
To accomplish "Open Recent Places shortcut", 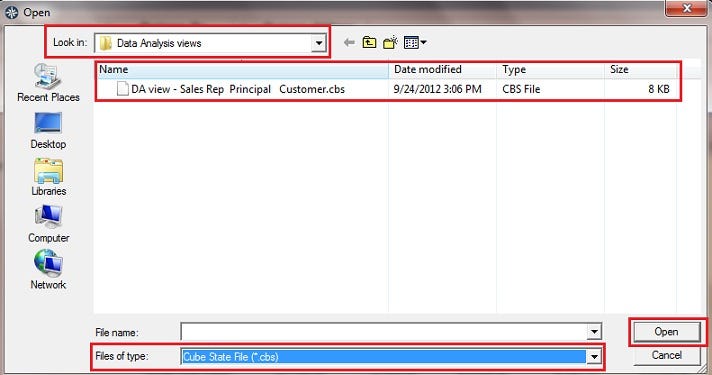I will pos(48,83).
